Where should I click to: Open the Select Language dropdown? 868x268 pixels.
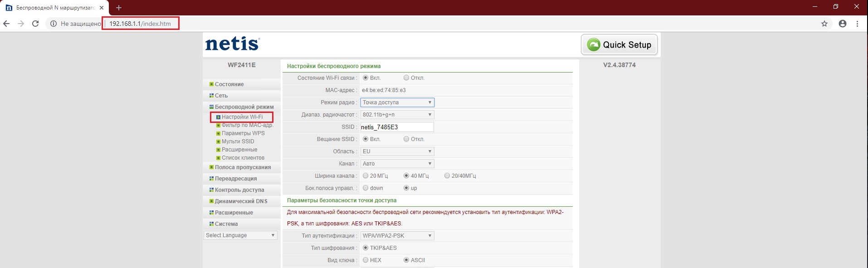tap(240, 235)
